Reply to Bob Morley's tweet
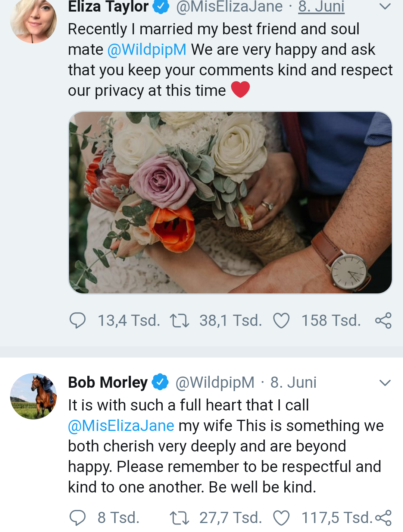 point(78,518)
